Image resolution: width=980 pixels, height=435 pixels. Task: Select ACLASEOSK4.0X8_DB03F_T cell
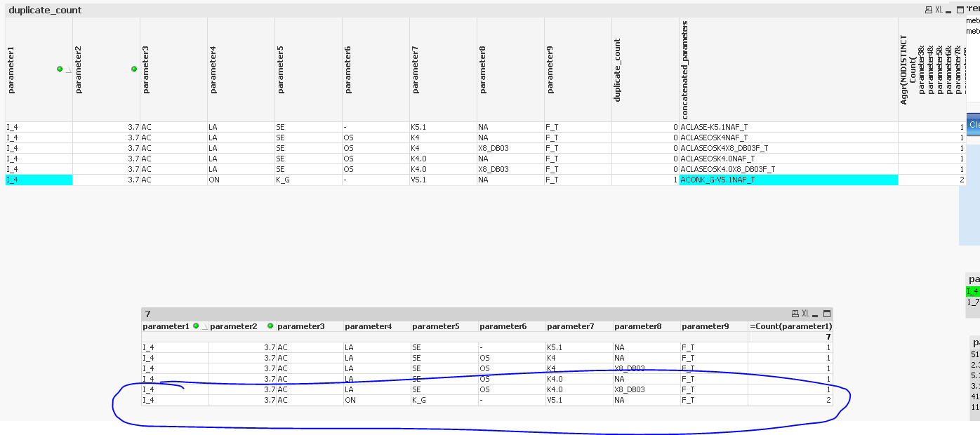[788, 169]
